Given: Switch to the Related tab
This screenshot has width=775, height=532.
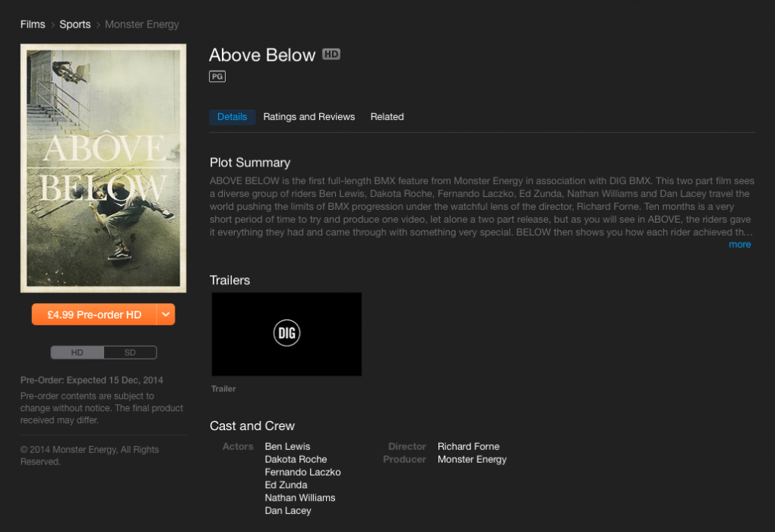Looking at the screenshot, I should click(x=387, y=117).
